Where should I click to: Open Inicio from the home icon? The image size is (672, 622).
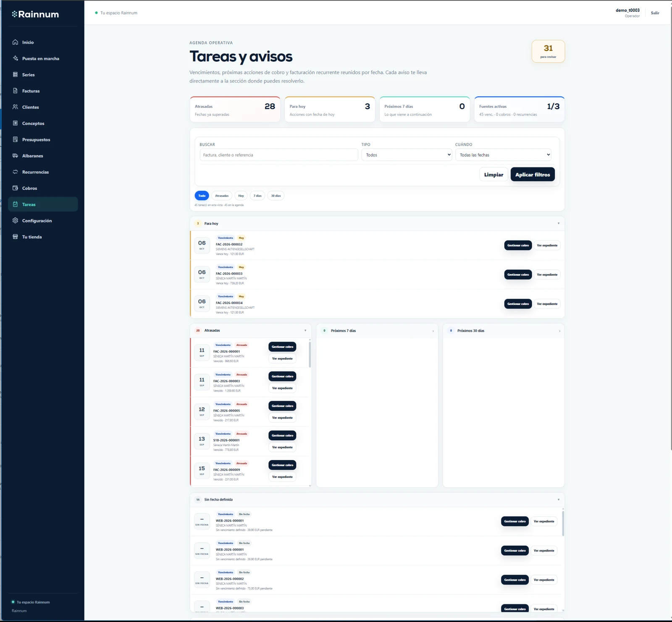point(15,42)
